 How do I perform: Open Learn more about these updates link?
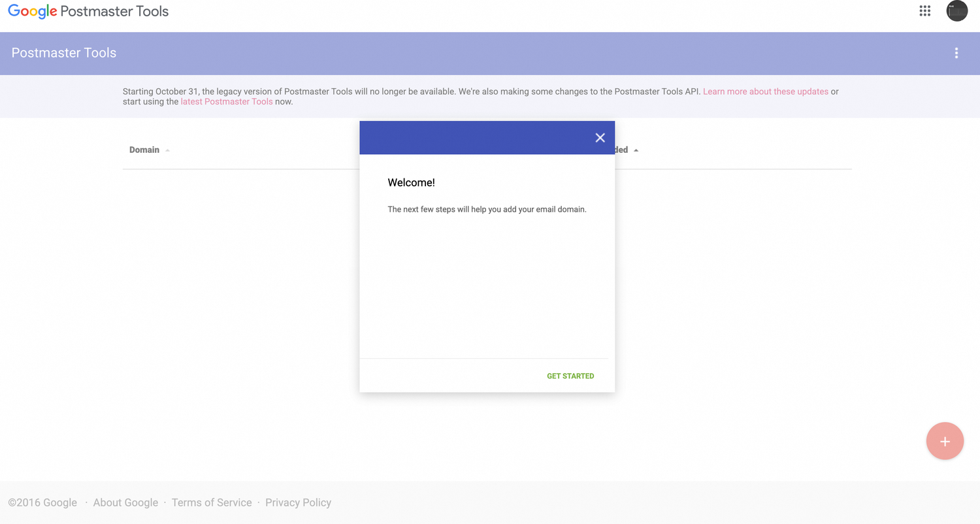[766, 91]
